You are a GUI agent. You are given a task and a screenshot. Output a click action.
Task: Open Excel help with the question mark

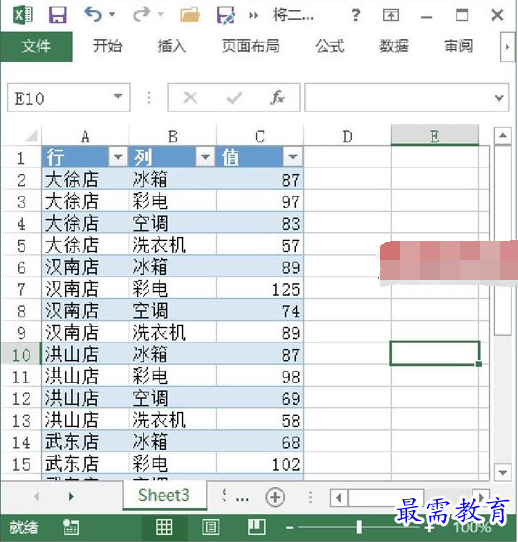click(356, 15)
